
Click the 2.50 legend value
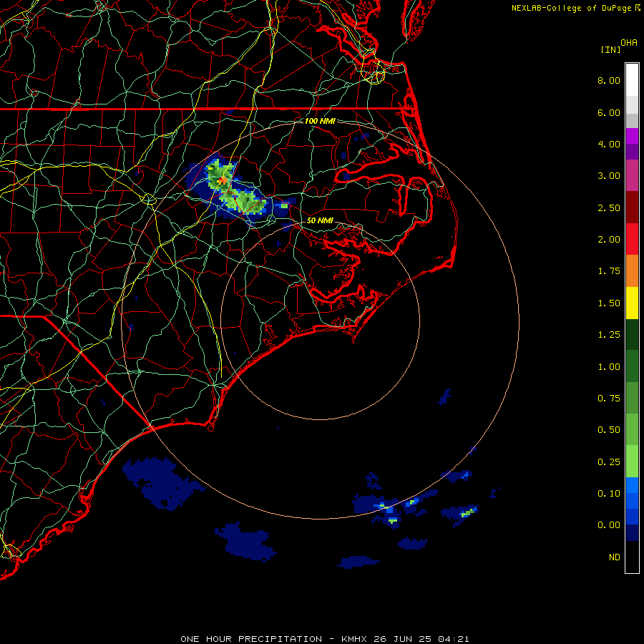pos(609,208)
